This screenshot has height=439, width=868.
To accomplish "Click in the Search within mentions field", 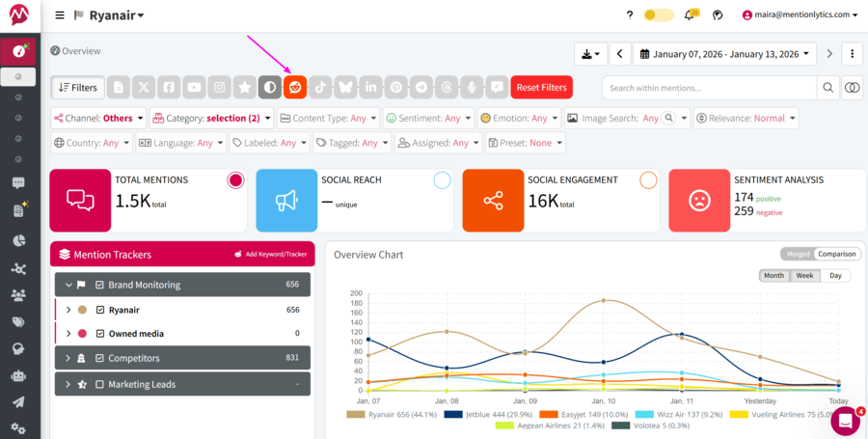I will coord(710,88).
